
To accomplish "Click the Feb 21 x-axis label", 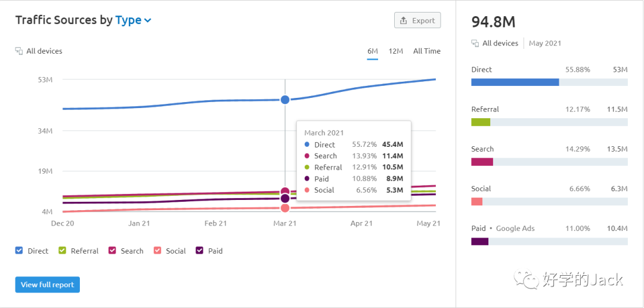I will pos(216,223).
